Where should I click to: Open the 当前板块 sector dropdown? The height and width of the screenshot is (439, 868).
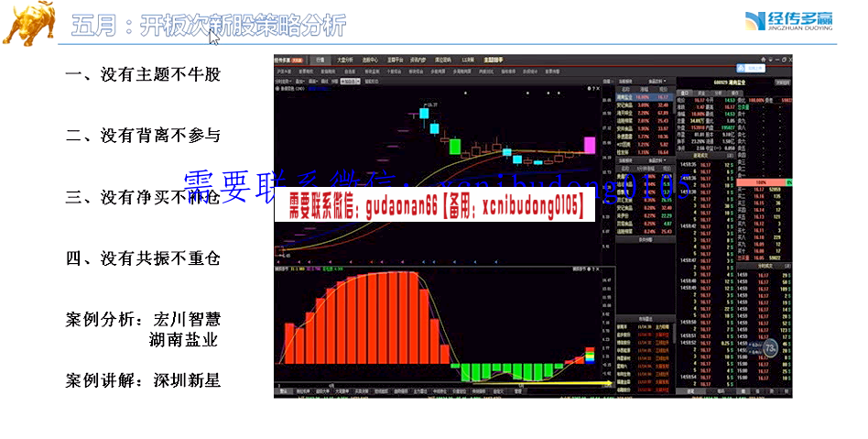(x=621, y=81)
